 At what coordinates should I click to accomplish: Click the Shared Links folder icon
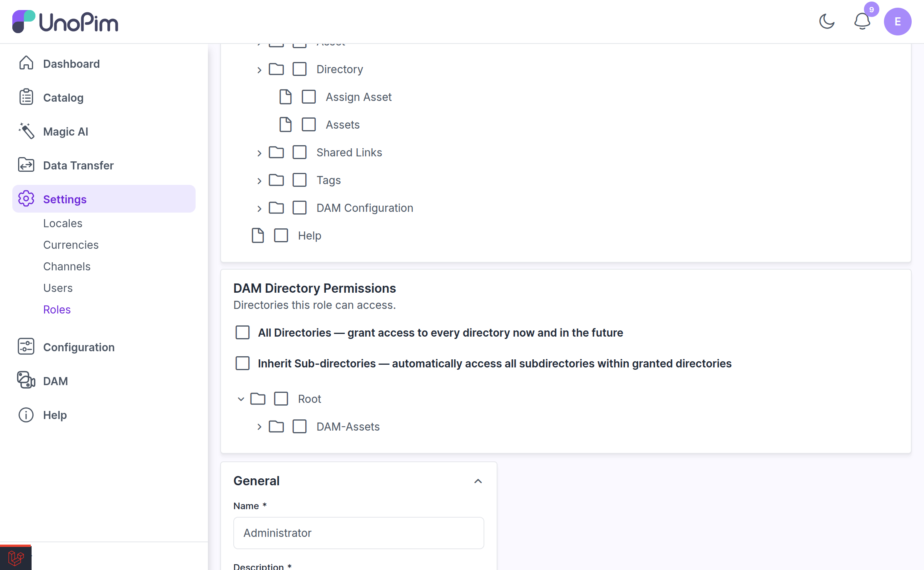[x=276, y=153]
